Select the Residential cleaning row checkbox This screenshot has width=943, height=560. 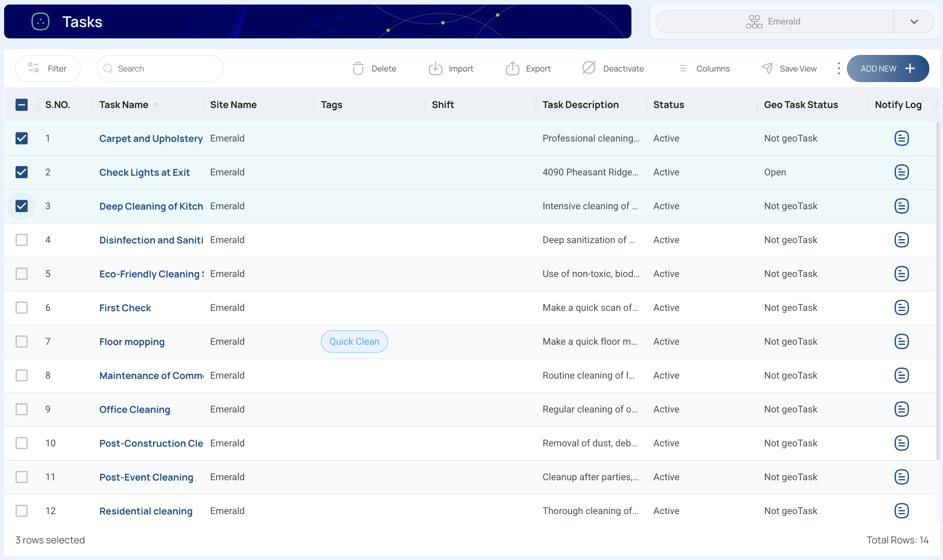pyautogui.click(x=21, y=511)
